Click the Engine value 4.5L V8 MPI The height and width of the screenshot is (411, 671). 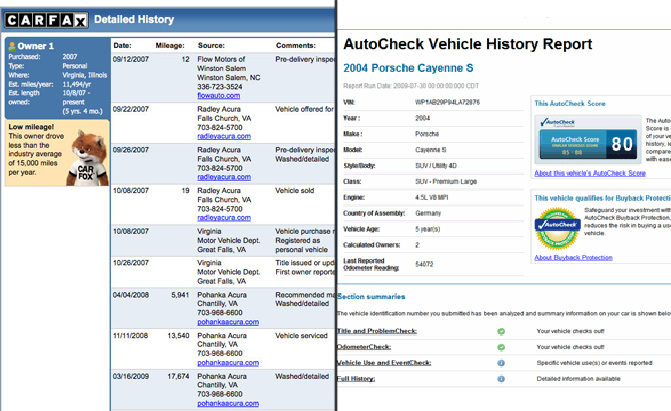432,197
